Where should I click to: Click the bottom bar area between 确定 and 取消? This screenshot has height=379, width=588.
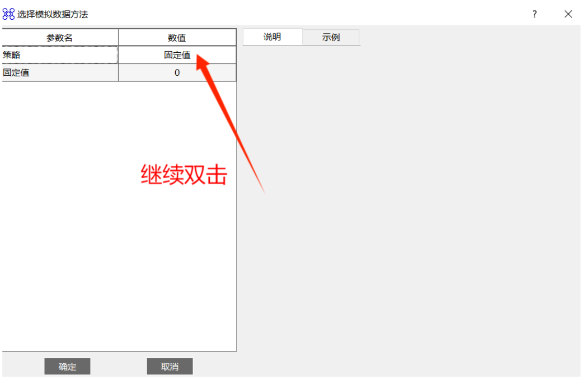(x=119, y=366)
